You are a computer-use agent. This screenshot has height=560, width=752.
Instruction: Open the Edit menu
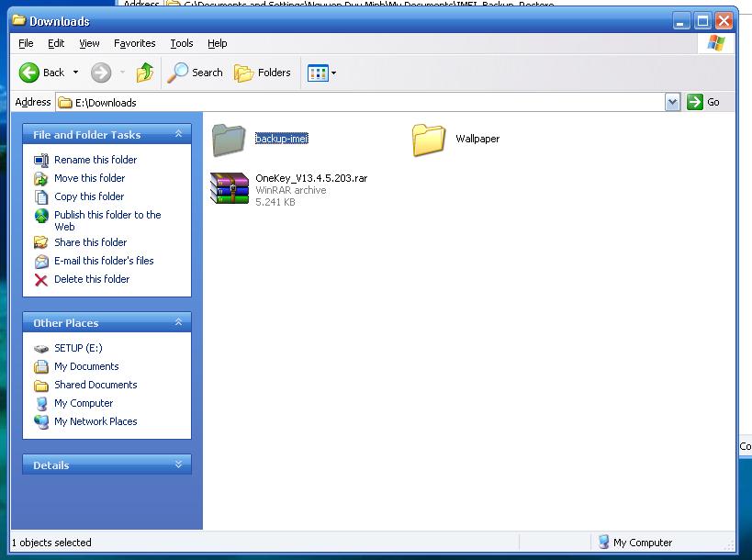click(x=56, y=43)
